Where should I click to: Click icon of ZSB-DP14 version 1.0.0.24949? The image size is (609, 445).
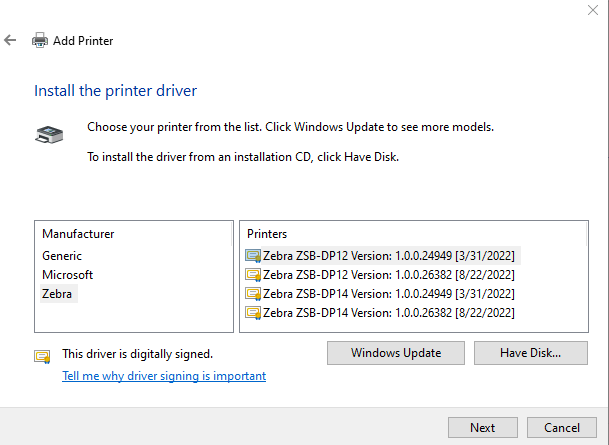click(x=253, y=294)
